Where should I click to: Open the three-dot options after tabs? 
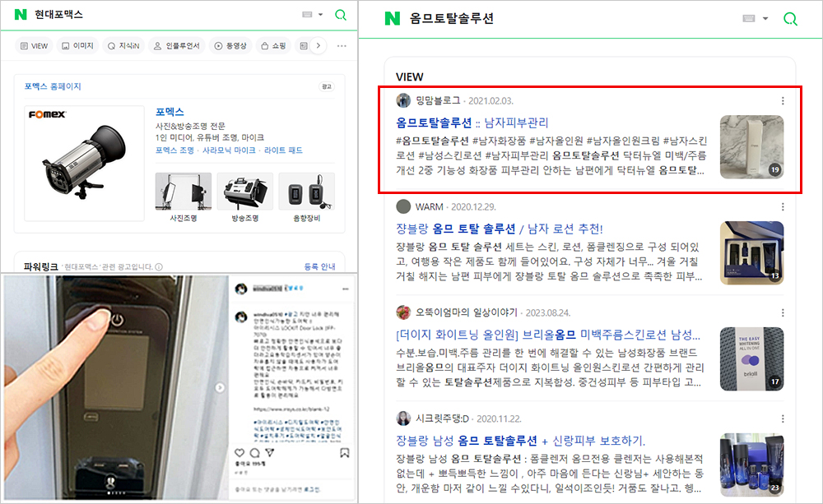click(342, 46)
